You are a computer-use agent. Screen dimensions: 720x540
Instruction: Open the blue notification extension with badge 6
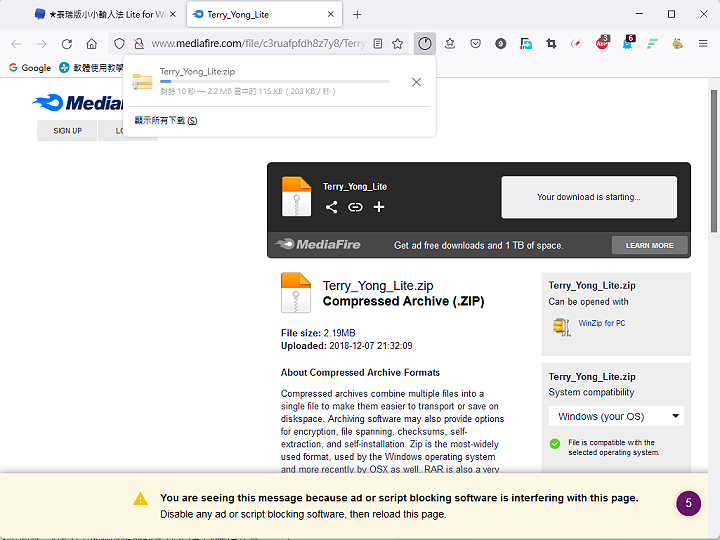click(628, 43)
